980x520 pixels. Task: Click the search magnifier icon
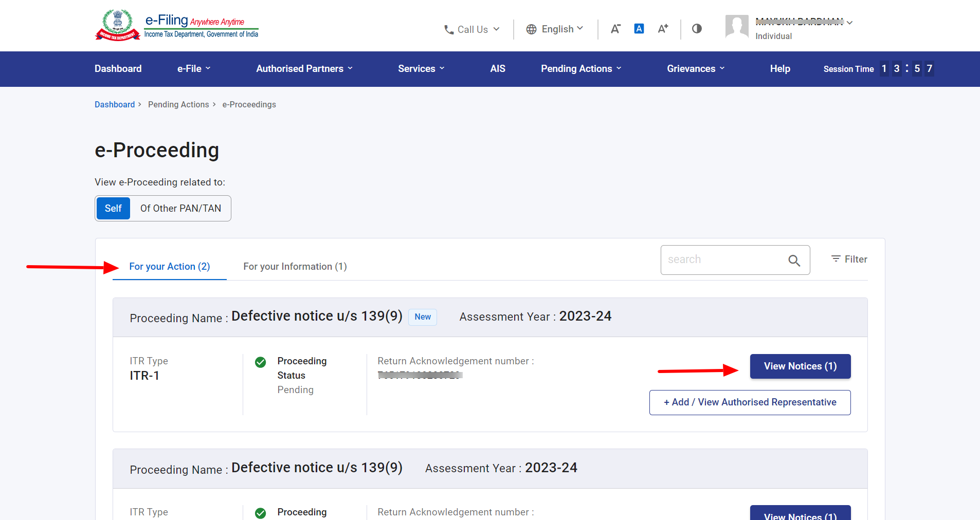794,261
